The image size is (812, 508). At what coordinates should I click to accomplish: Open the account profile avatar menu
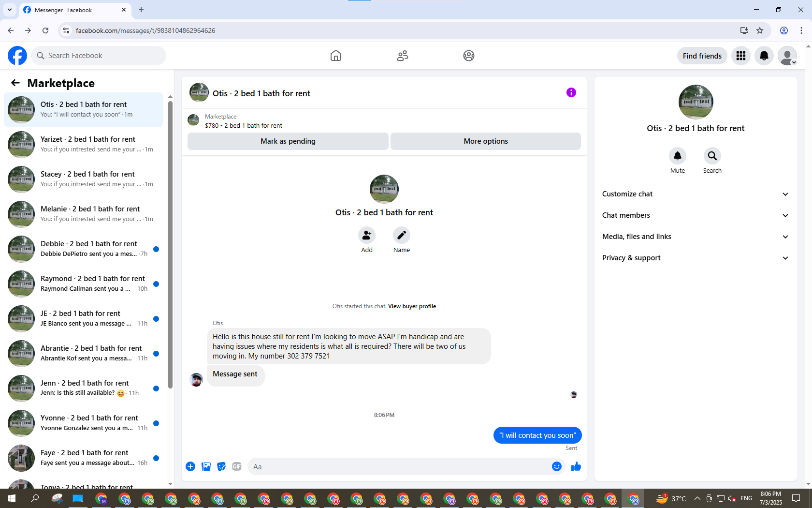tap(787, 56)
